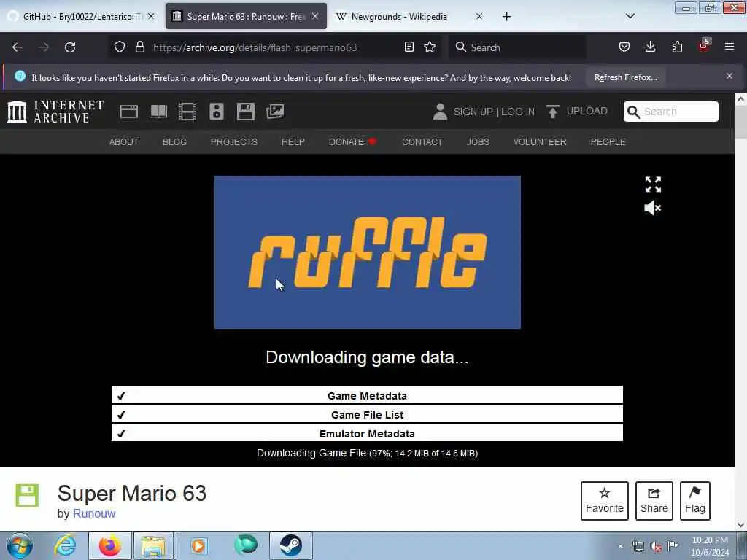Click the Refresh Firefox button
Viewport: 747px width, 560px height.
tap(625, 77)
